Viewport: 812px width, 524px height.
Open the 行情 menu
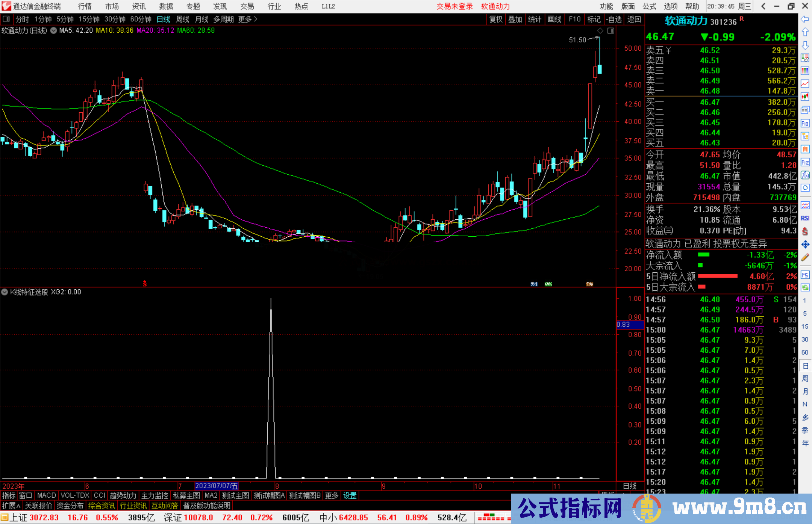(85, 6)
